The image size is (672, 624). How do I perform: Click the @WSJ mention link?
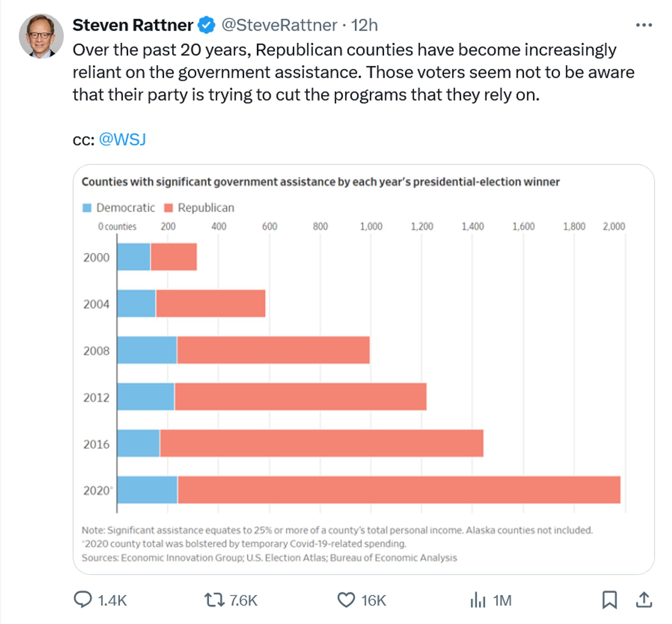122,139
